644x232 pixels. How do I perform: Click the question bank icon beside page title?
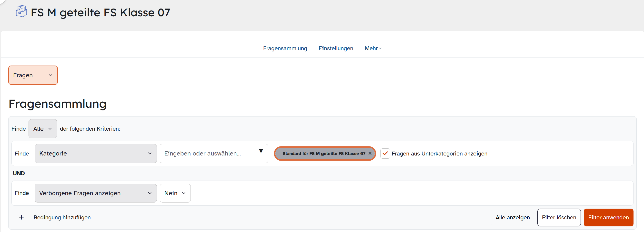(21, 11)
